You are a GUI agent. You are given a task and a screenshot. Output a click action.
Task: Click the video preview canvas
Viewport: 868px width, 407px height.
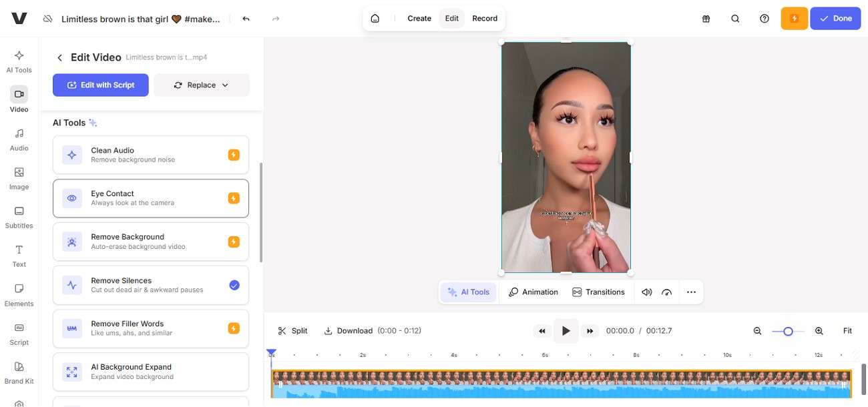click(566, 157)
